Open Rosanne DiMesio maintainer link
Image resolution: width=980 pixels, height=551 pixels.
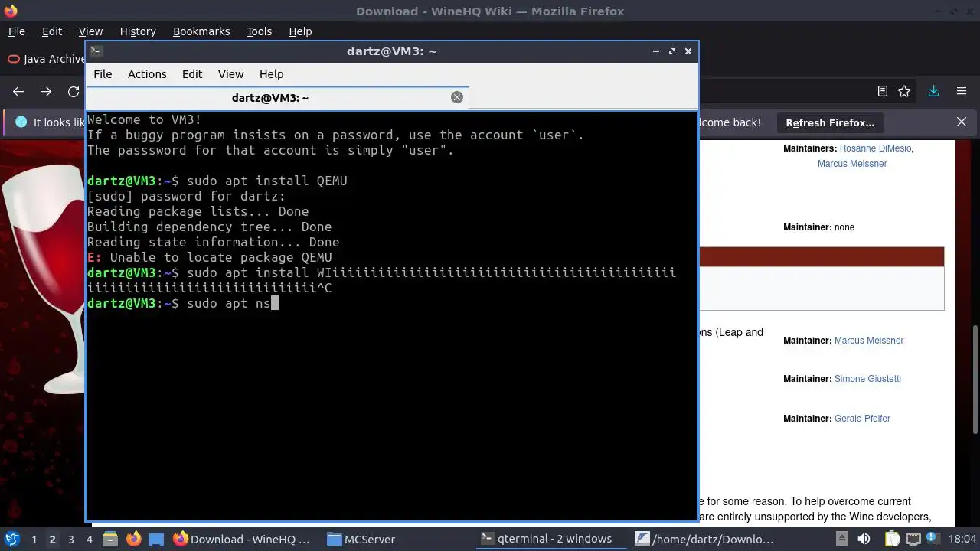877,148
